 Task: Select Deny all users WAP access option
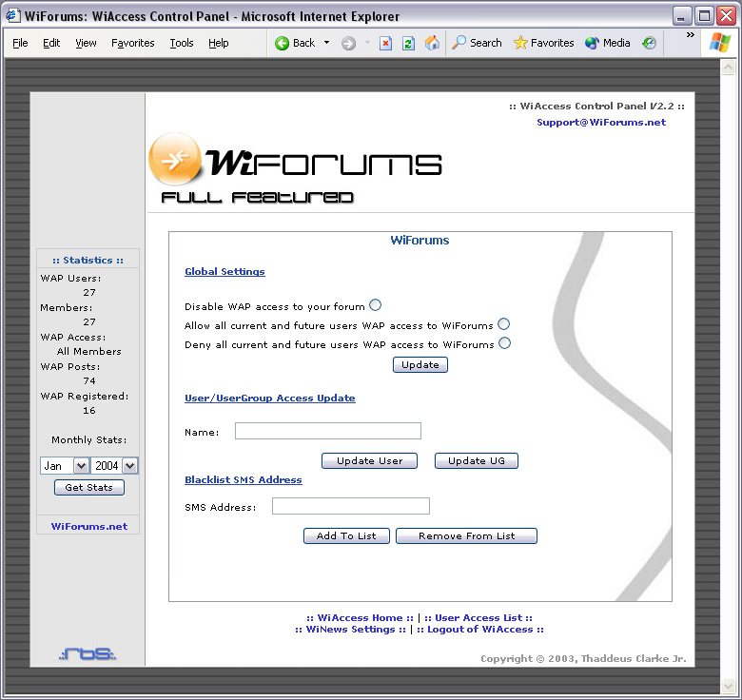click(504, 343)
